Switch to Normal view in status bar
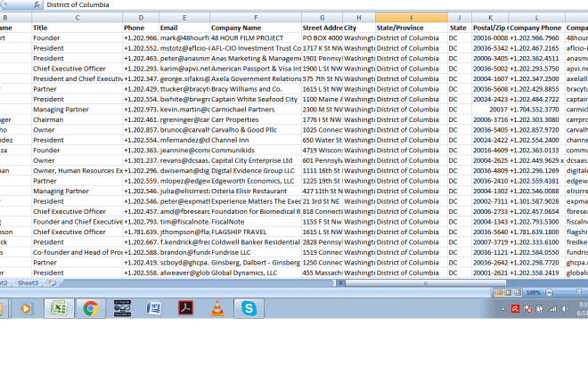This screenshot has height=392, width=588. pyautogui.click(x=498, y=292)
